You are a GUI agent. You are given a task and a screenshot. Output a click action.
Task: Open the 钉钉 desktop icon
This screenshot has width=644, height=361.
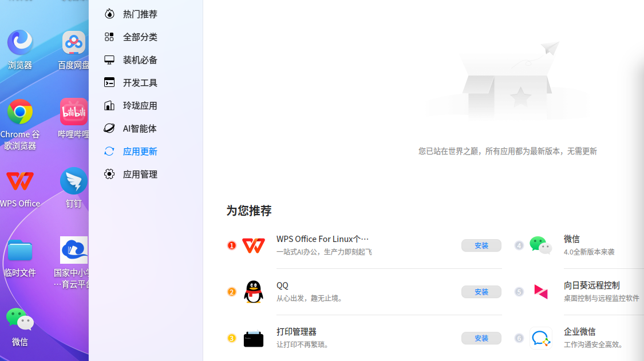click(x=74, y=181)
